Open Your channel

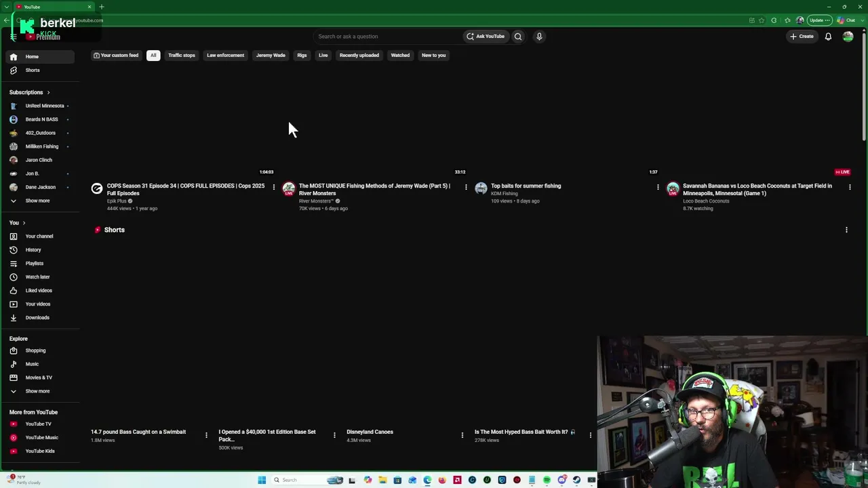pos(41,237)
